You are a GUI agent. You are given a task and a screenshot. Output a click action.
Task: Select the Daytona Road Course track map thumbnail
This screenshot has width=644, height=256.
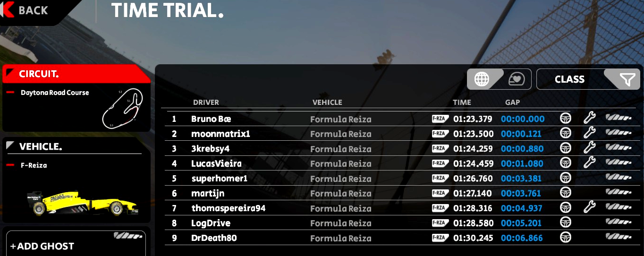point(123,107)
